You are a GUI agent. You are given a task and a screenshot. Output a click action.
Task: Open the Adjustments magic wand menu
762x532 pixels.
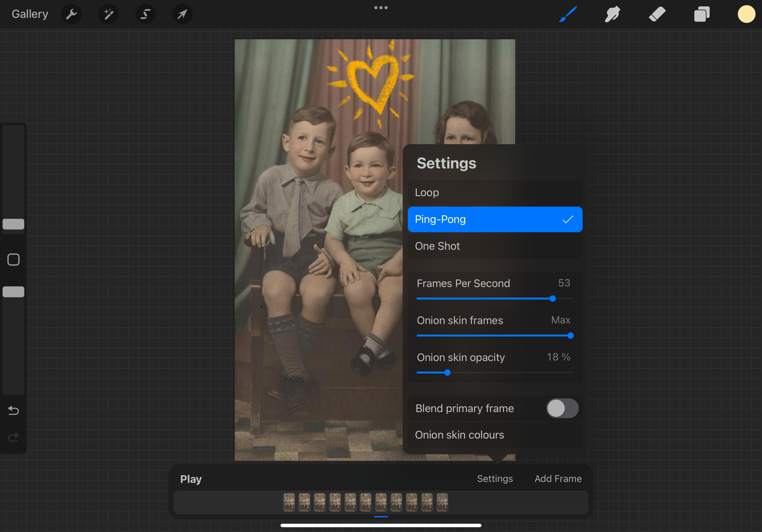[108, 14]
